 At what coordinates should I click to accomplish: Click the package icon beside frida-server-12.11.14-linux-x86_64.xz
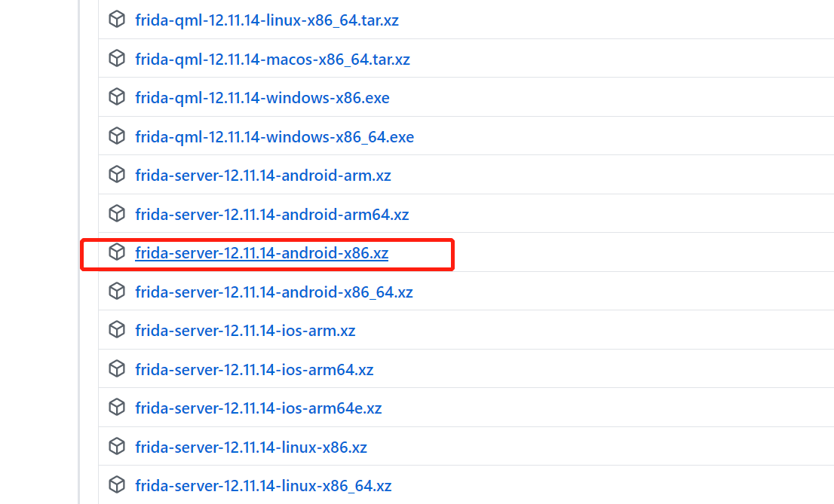(x=117, y=484)
